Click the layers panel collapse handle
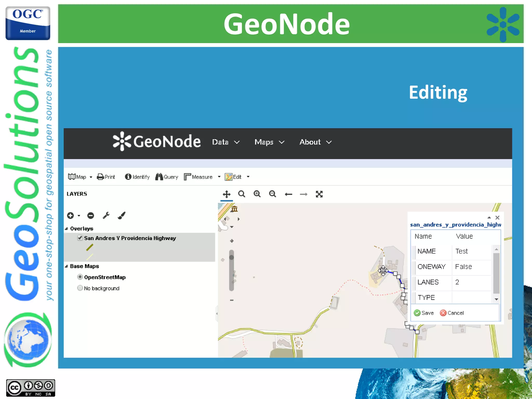The height and width of the screenshot is (399, 532). (217, 314)
